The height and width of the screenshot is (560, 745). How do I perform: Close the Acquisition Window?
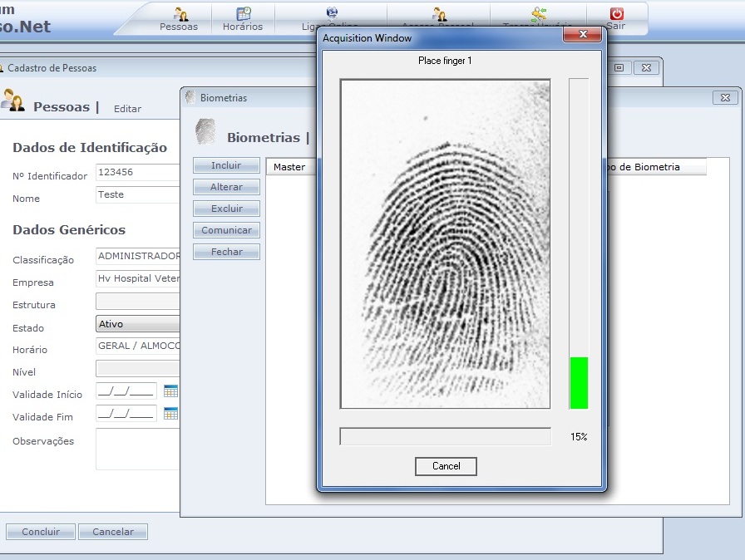point(582,35)
